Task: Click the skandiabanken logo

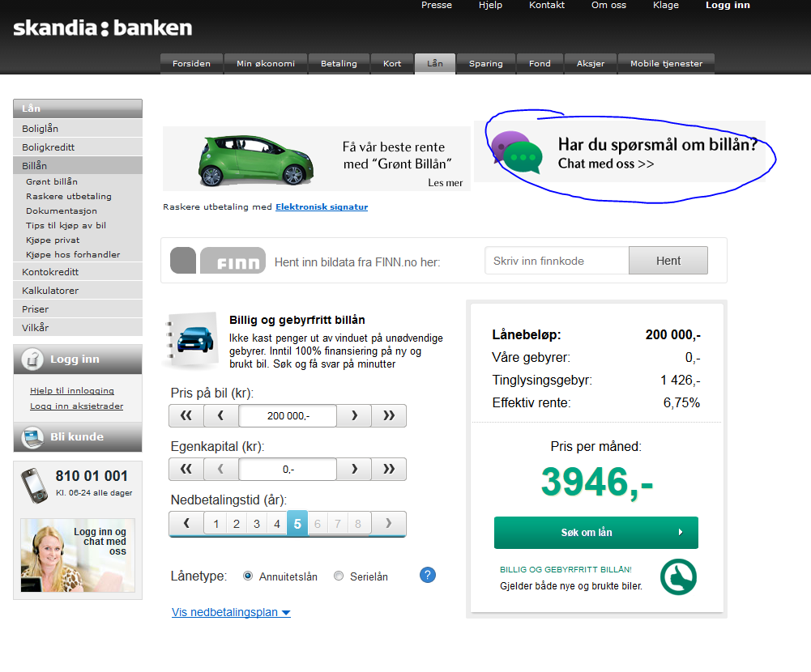Action: click(102, 28)
